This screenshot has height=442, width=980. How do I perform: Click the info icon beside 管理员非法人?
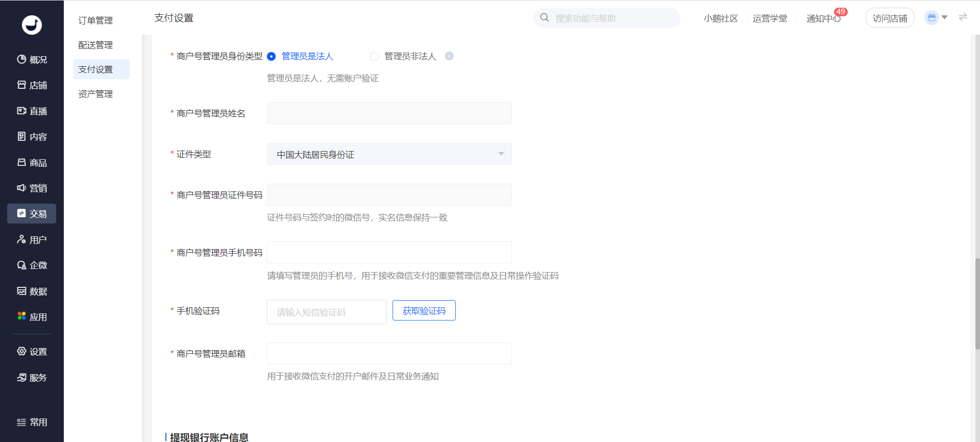click(x=449, y=56)
